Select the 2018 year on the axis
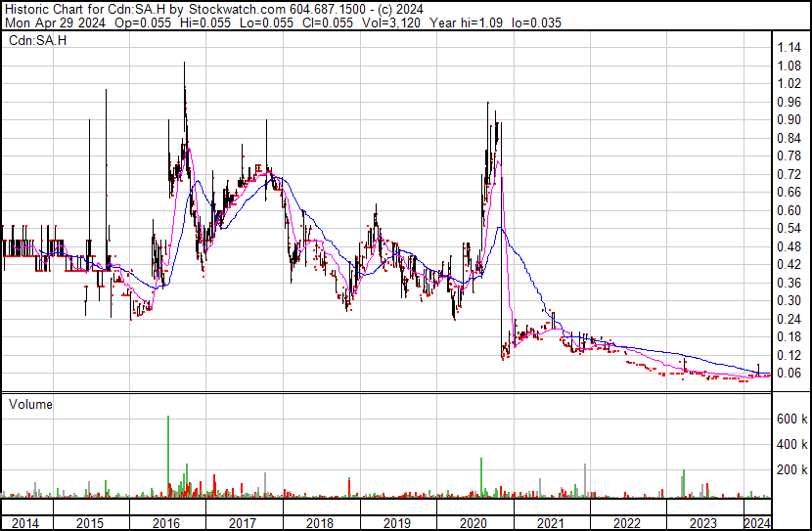The width and height of the screenshot is (812, 531). pyautogui.click(x=320, y=523)
